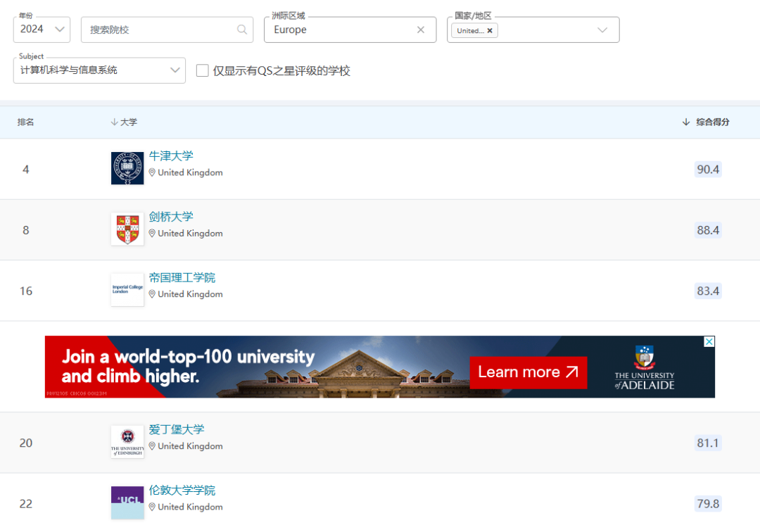Click rank number 16 for 帝国理工学院
760x532 pixels.
[26, 291]
